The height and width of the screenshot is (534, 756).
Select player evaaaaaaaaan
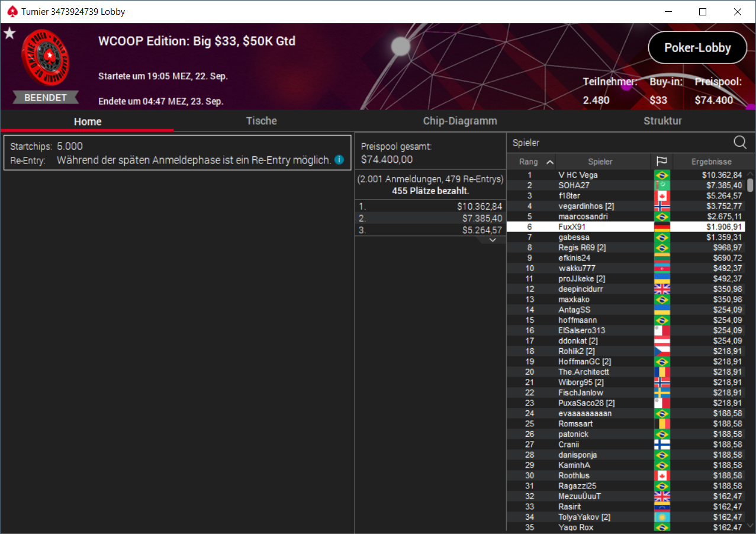[585, 413]
